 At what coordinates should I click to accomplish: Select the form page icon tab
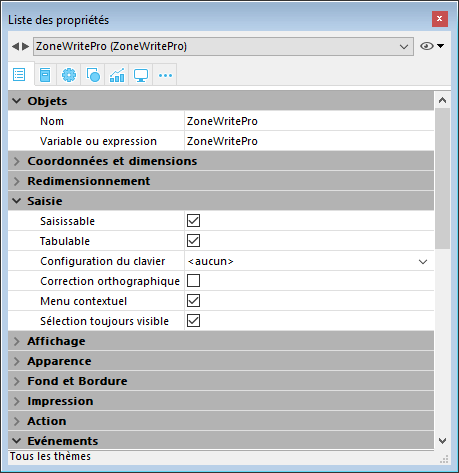tap(45, 75)
